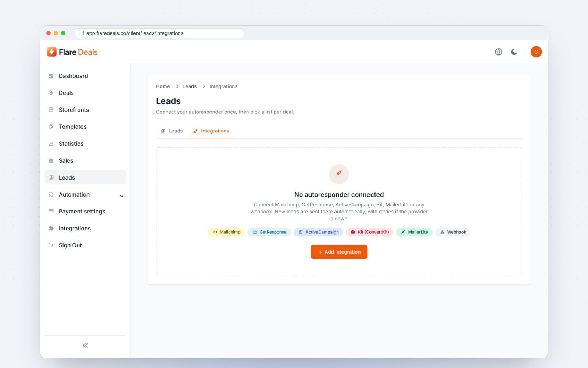Click the Flare Deals logo
The width and height of the screenshot is (588, 368).
[72, 52]
